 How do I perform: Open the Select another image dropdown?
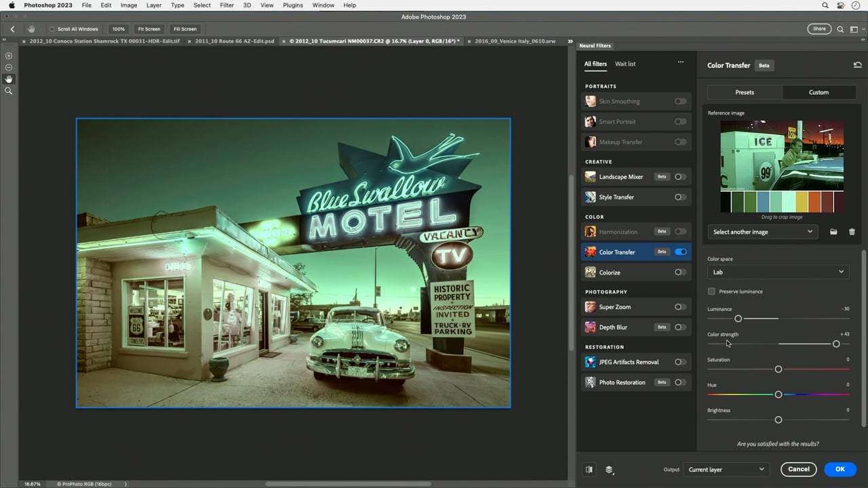point(762,232)
